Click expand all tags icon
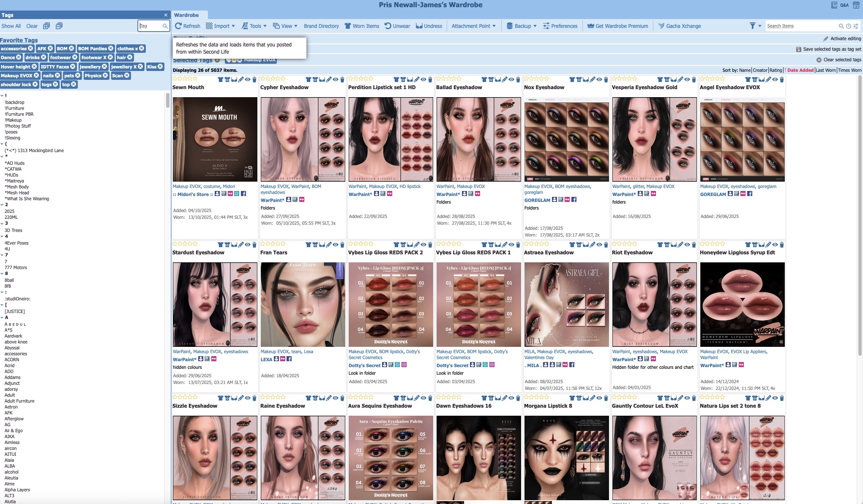Image resolution: width=863 pixels, height=504 pixels. [x=46, y=26]
